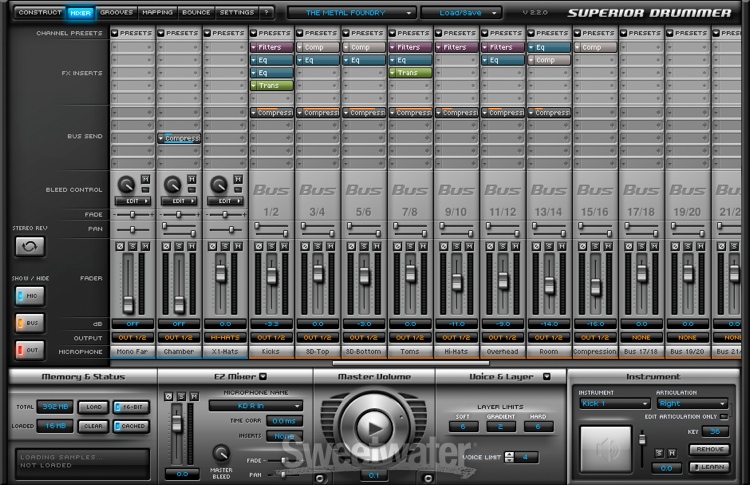Toggle Show/Hide MIC channels

point(31,296)
